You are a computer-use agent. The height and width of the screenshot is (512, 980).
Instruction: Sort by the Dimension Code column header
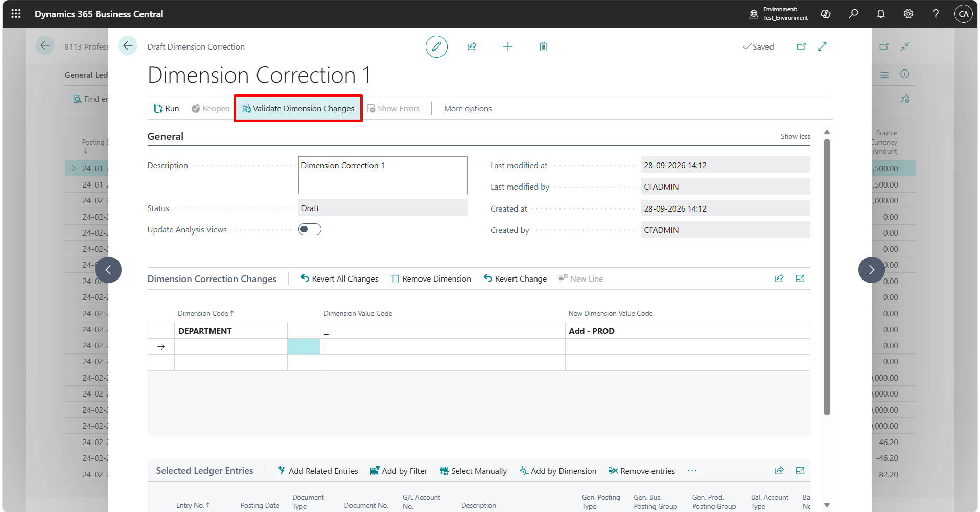coord(205,313)
